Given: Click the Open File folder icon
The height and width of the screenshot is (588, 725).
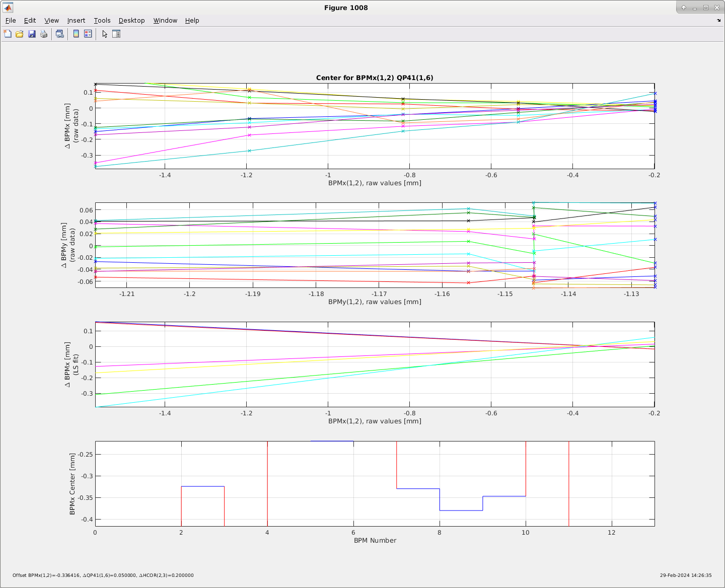Looking at the screenshot, I should tap(20, 34).
